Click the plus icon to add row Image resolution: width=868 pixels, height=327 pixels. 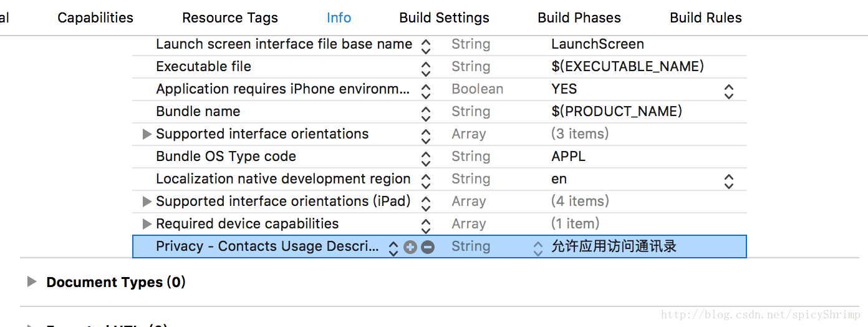point(410,247)
